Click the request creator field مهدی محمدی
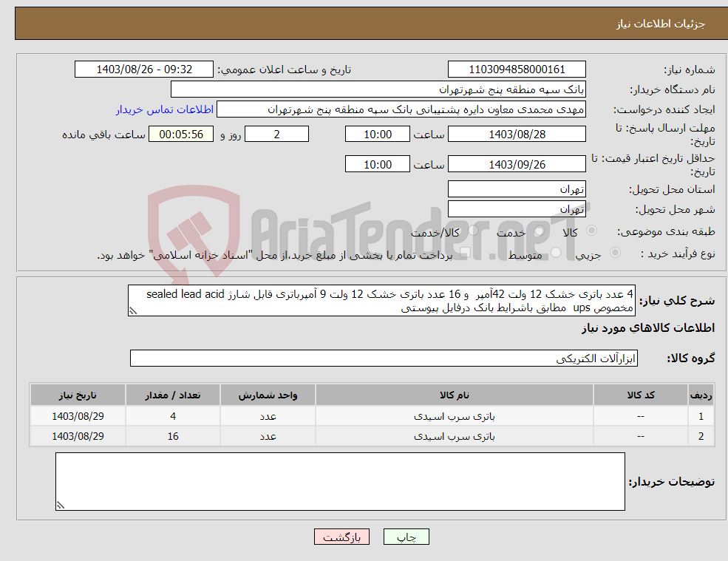This screenshot has height=561, width=728. [401, 109]
